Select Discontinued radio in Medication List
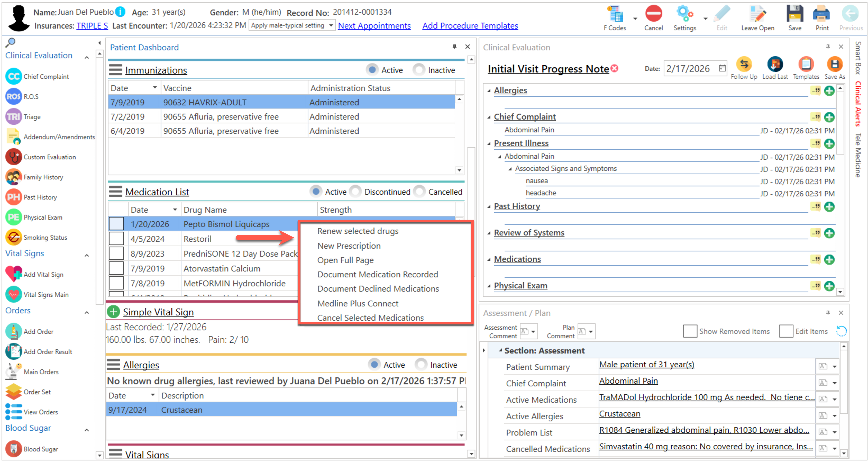Screen dimensions: 868x462 (x=355, y=192)
